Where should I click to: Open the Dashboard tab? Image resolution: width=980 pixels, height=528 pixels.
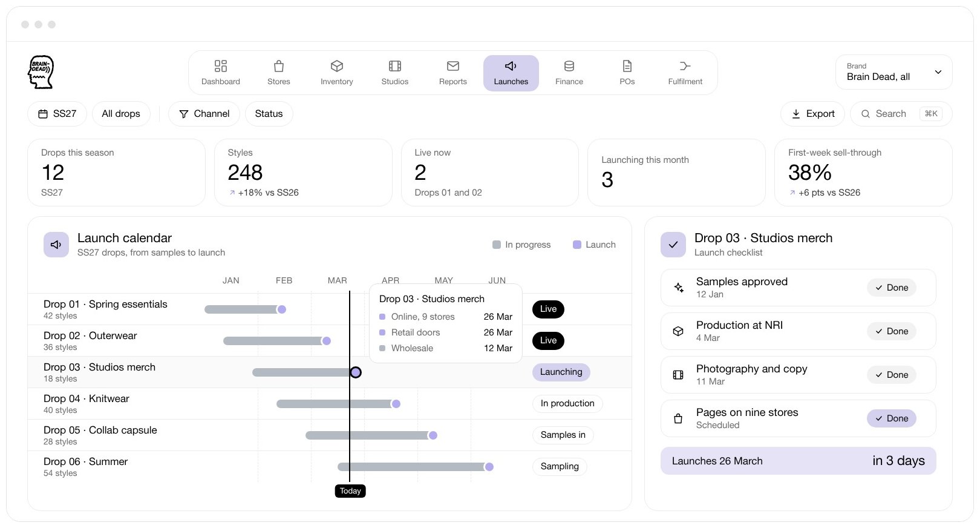point(221,73)
